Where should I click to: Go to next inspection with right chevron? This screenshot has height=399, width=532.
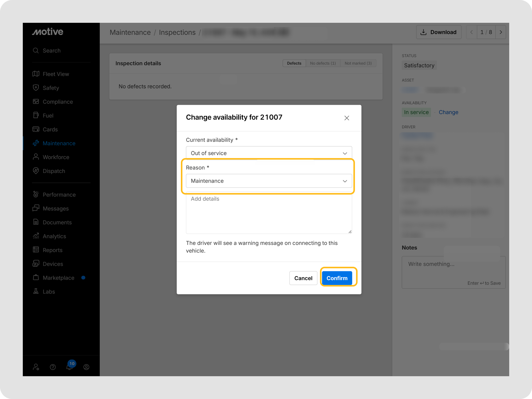point(501,32)
